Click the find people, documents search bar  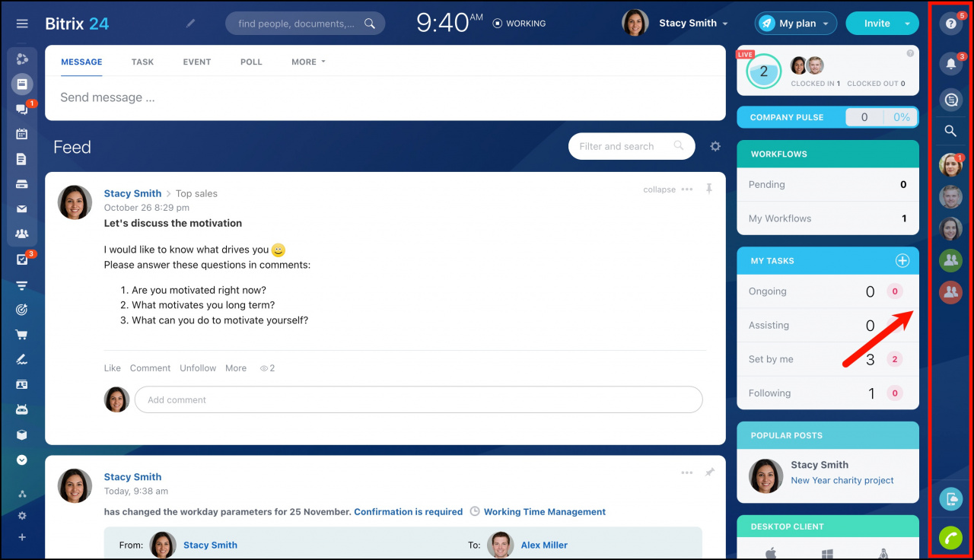[305, 24]
